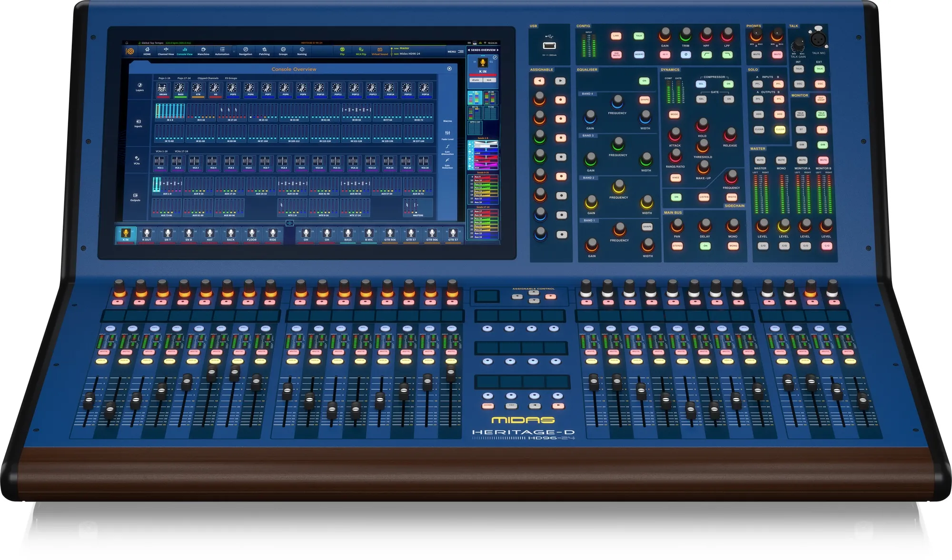Select the HAT channel microphone icon
The width and height of the screenshot is (952, 560).
pos(209,234)
